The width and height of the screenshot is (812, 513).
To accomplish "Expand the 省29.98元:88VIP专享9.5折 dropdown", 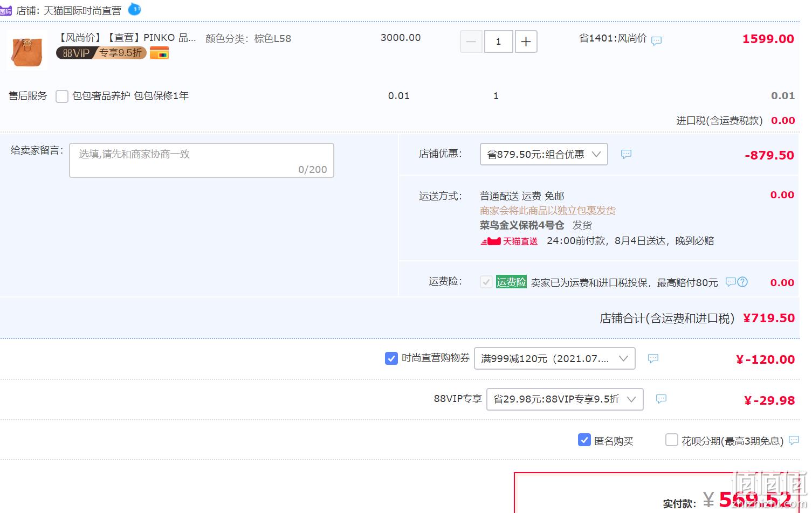I will coord(565,399).
